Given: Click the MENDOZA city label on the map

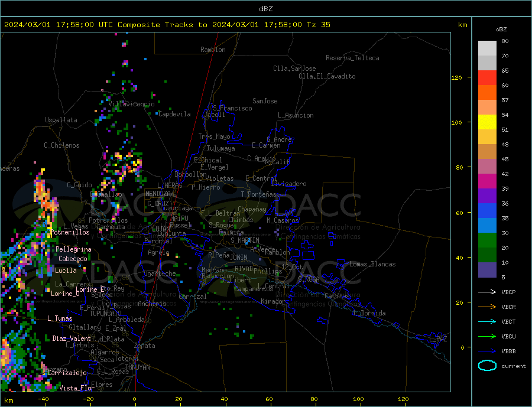Looking at the screenshot, I should tap(159, 194).
